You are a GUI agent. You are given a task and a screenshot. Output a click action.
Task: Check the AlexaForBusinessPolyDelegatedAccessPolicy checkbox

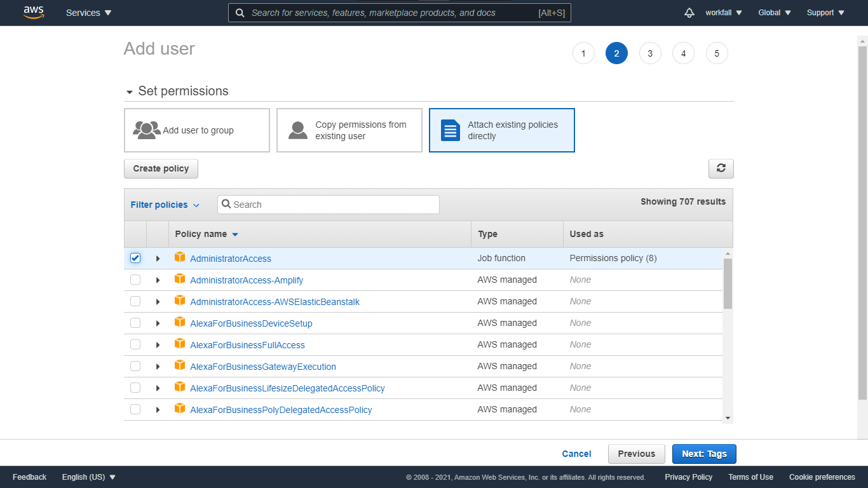135,409
